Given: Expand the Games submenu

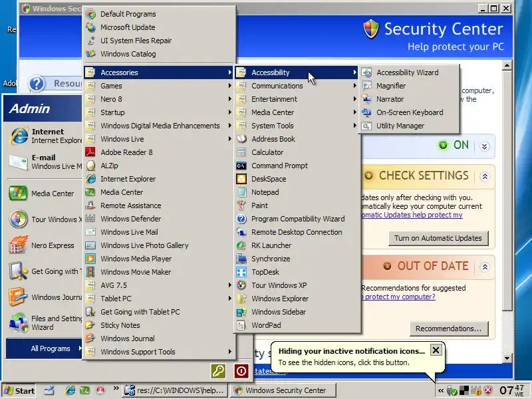Looking at the screenshot, I should click(159, 86).
